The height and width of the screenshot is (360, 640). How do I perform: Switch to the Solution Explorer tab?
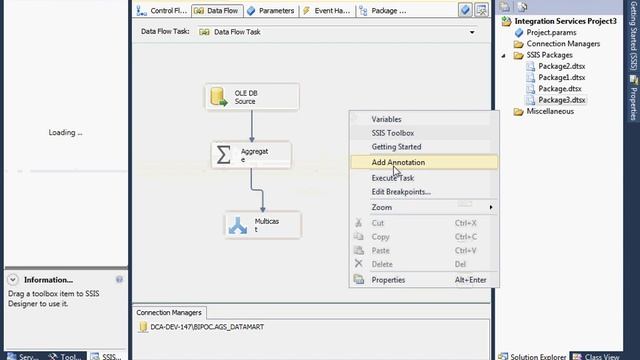[533, 356]
